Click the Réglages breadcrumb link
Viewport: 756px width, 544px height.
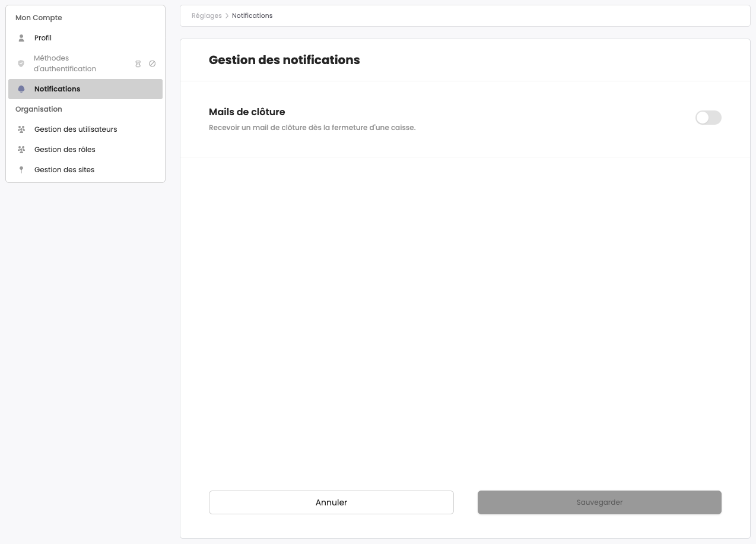[x=207, y=16]
